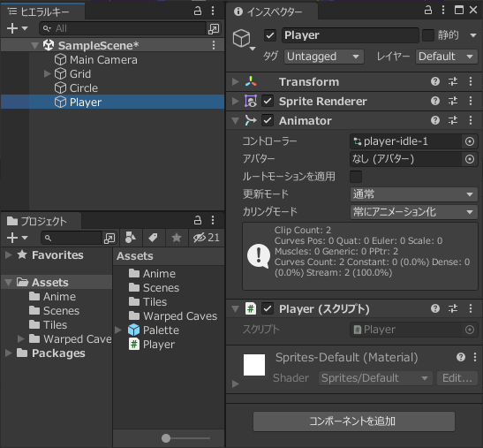Open the static flags dropdown arrow
The height and width of the screenshot is (448, 483).
click(473, 35)
